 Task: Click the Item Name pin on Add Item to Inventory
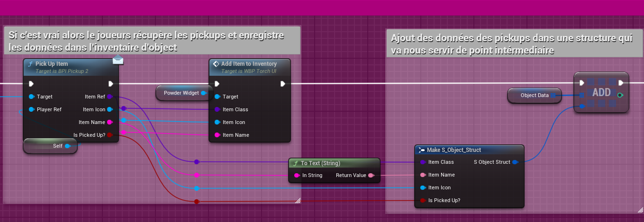click(217, 135)
